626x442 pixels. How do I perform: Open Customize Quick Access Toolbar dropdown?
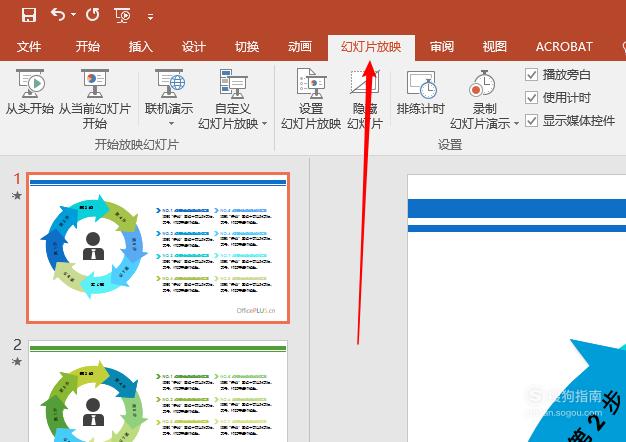pyautogui.click(x=151, y=17)
